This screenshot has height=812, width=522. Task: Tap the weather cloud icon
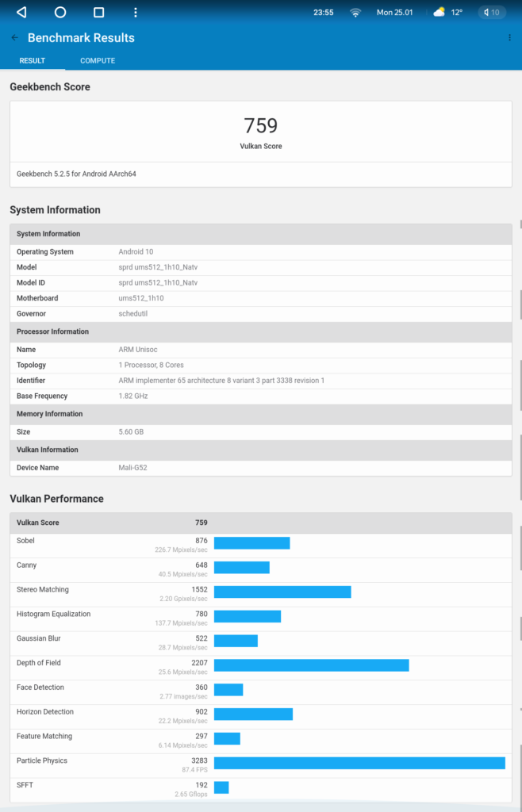pyautogui.click(x=439, y=13)
